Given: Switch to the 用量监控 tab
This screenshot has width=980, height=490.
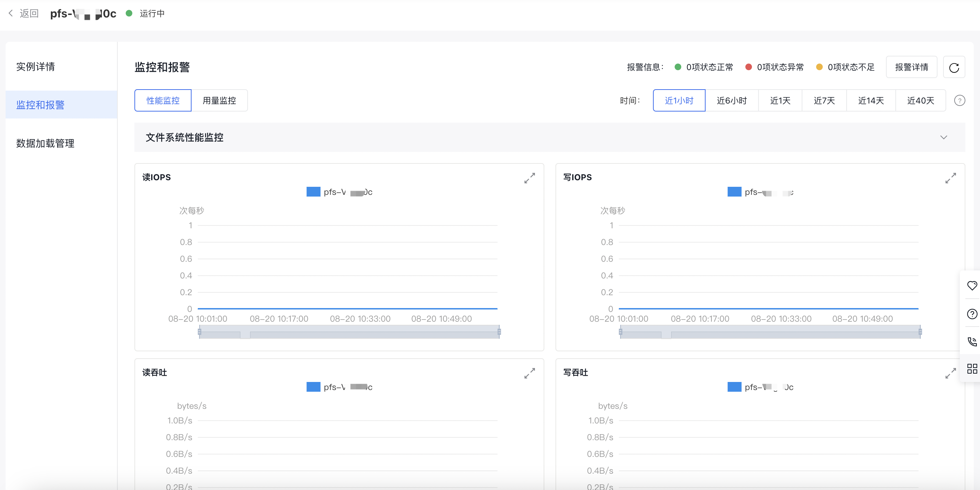Looking at the screenshot, I should tap(219, 100).
